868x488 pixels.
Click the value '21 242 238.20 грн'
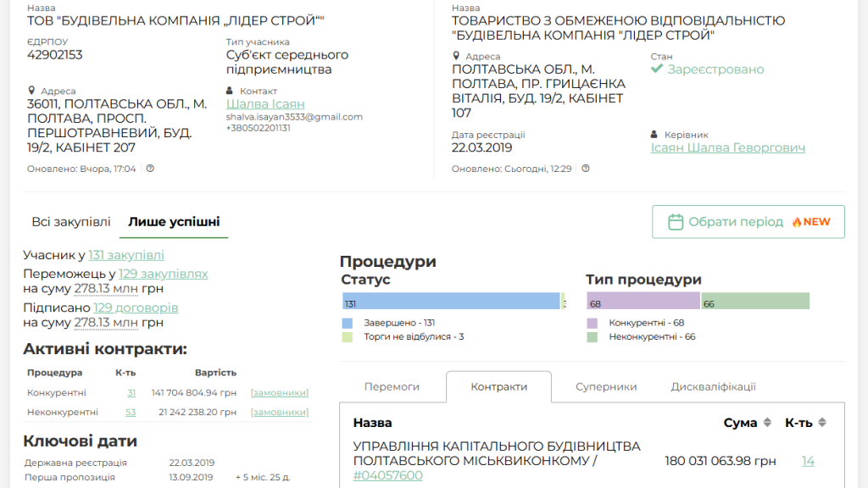198,413
